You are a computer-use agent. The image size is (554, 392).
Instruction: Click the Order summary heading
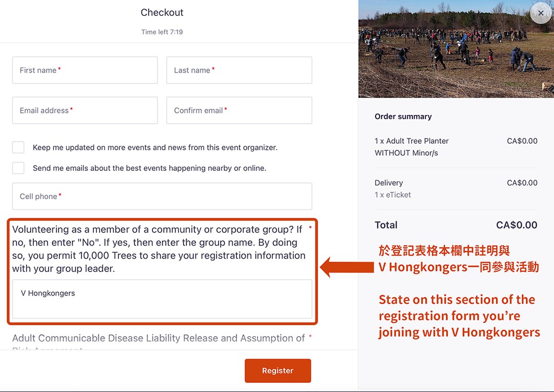point(403,116)
